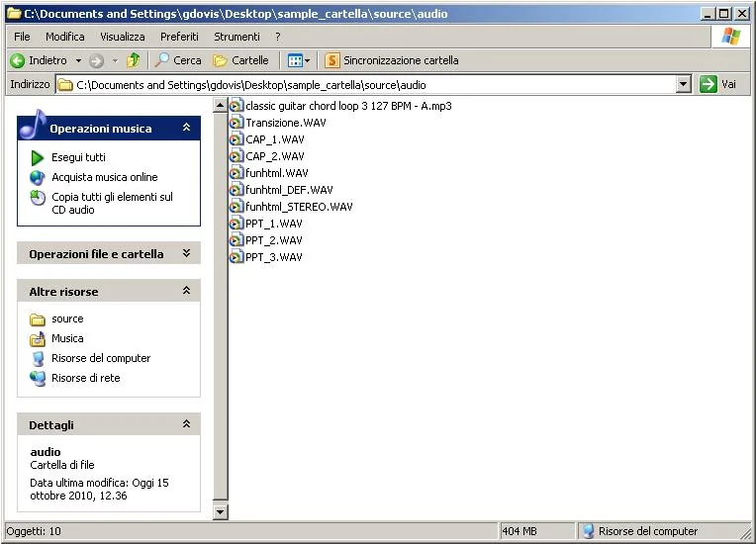Open Risorse del computer link in sidebar
The width and height of the screenshot is (756, 544).
coord(101,358)
